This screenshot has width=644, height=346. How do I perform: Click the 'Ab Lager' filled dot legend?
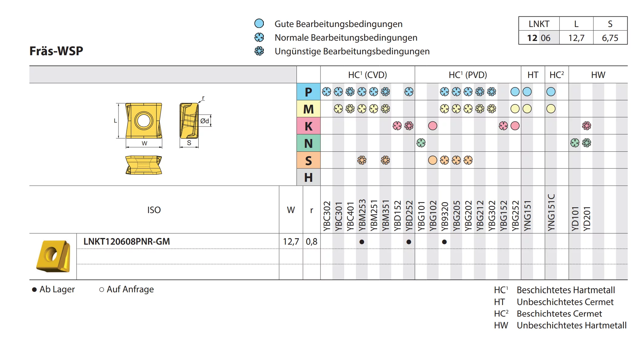[34, 290]
